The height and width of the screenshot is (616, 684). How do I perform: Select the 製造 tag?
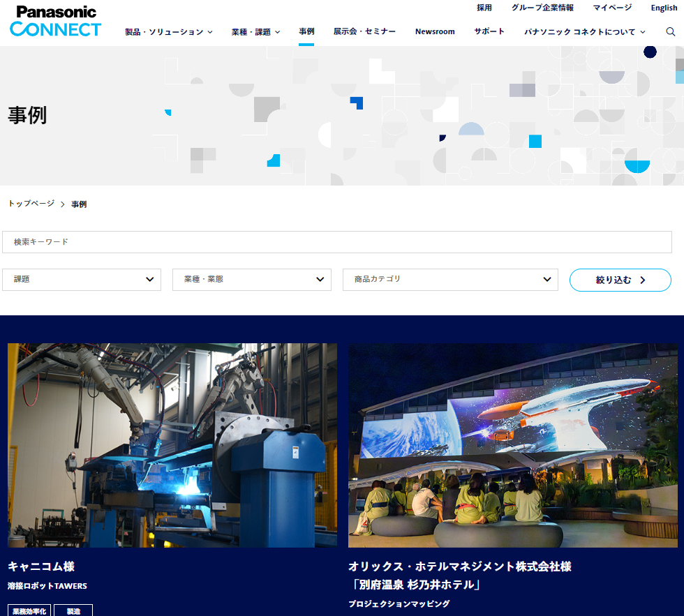pos(73,611)
